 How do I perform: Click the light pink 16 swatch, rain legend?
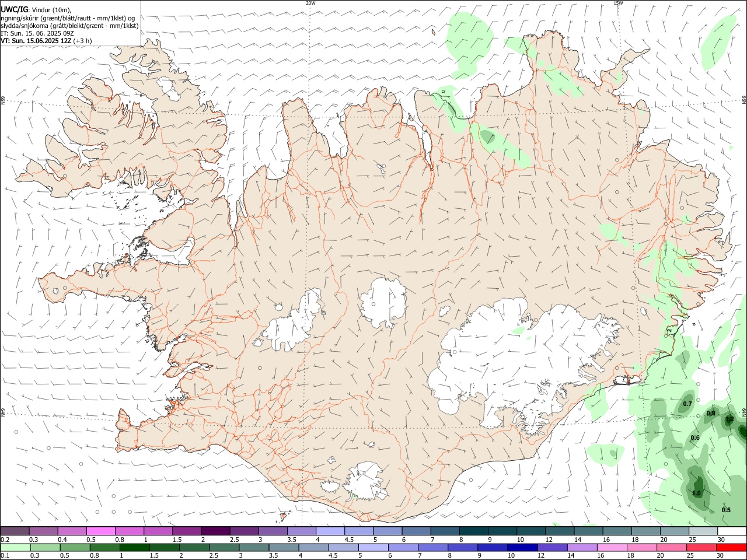point(612,547)
